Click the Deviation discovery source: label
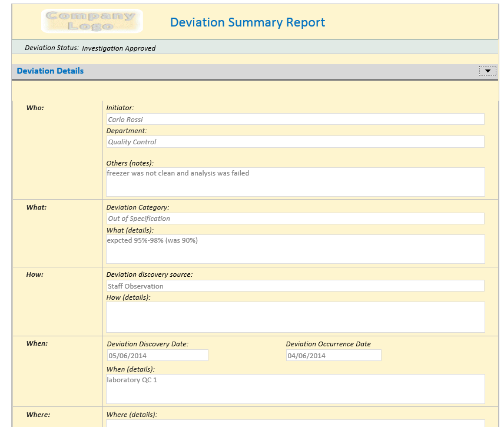Image resolution: width=504 pixels, height=427 pixels. pyautogui.click(x=150, y=274)
